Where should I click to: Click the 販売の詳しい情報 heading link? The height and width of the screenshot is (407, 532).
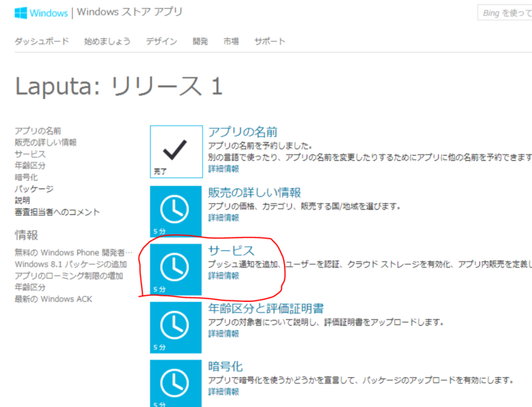255,192
